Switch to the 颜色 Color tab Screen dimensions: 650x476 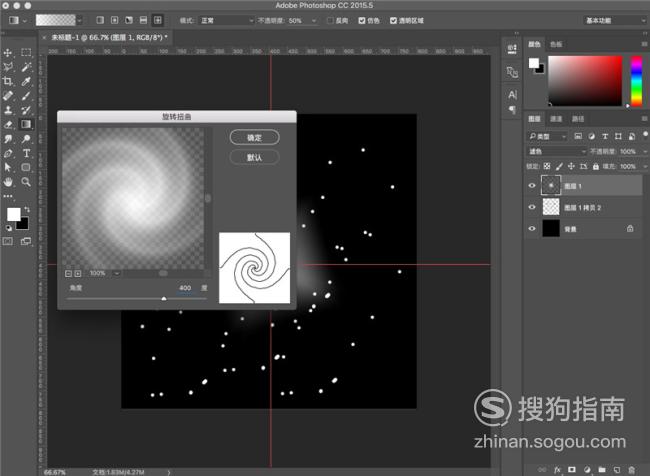[534, 44]
